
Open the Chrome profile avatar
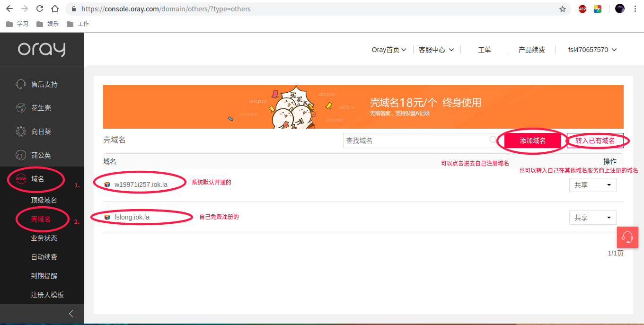click(x=620, y=9)
